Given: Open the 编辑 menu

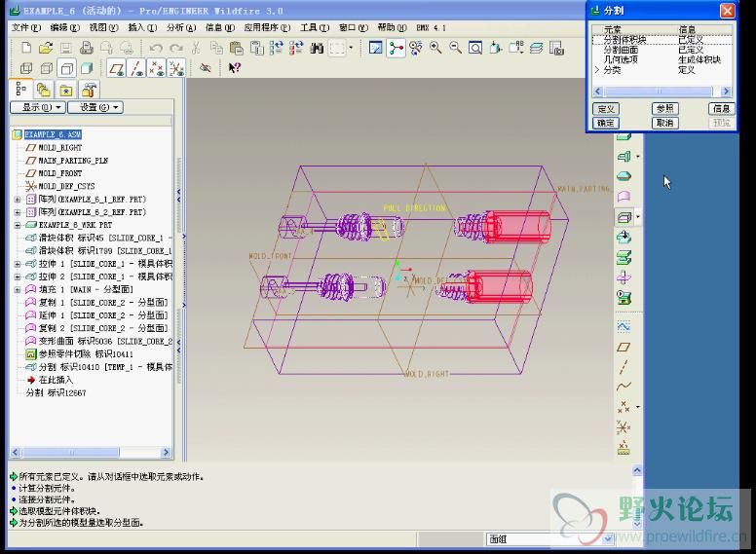Looking at the screenshot, I should pyautogui.click(x=64, y=27).
